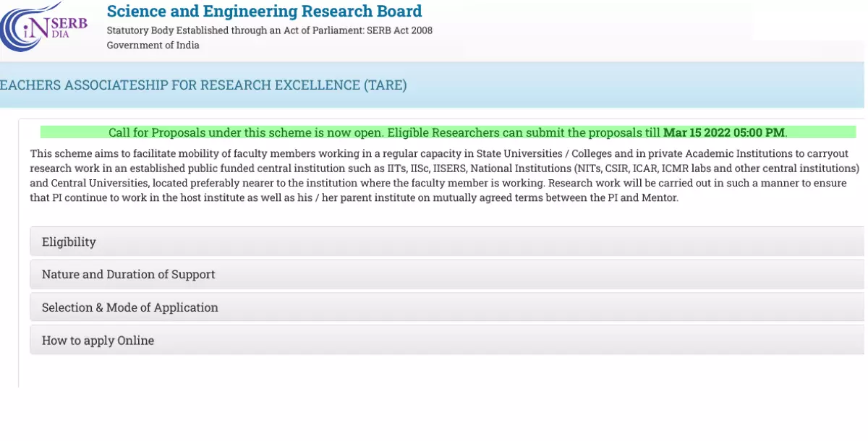
Task: Expand How to apply Online
Action: (x=447, y=340)
